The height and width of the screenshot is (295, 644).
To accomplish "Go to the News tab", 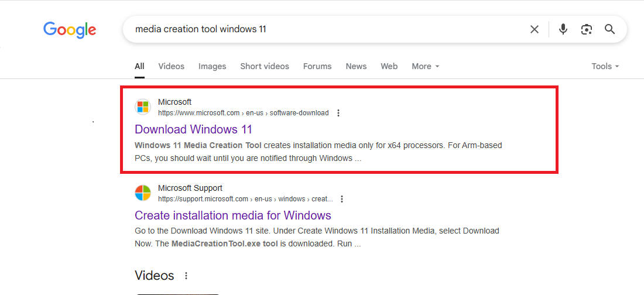I will (x=356, y=66).
